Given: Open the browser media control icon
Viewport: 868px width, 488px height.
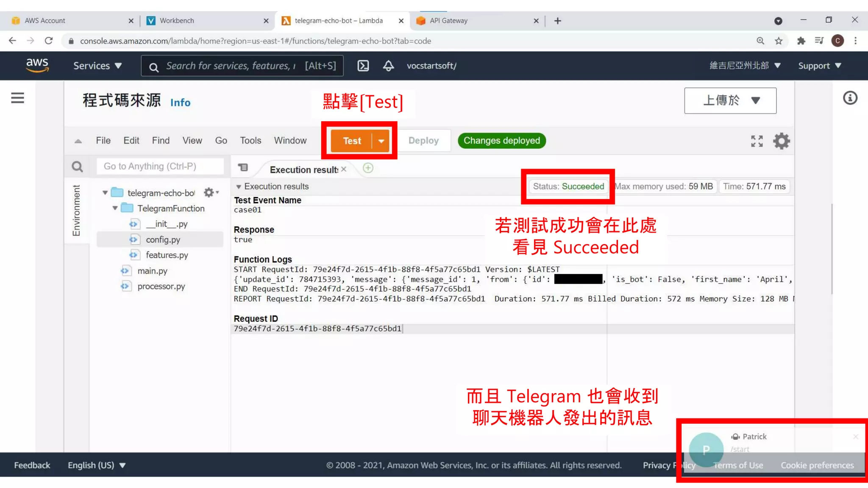Looking at the screenshot, I should (819, 41).
